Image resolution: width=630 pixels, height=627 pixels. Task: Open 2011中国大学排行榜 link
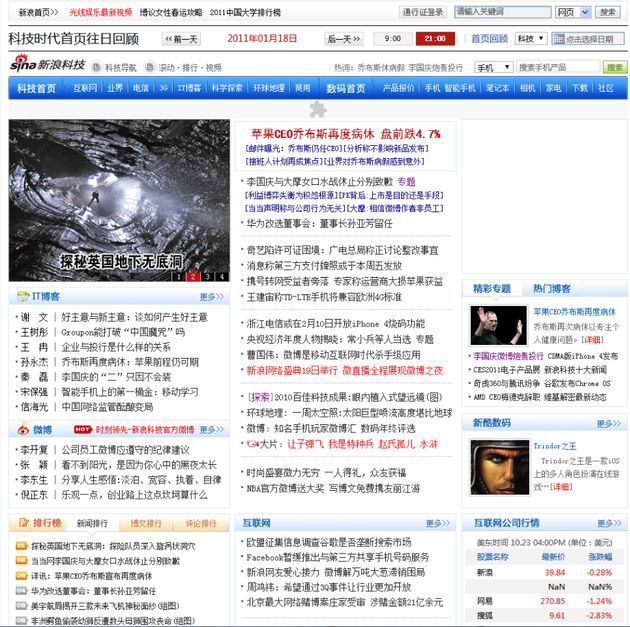pyautogui.click(x=245, y=12)
